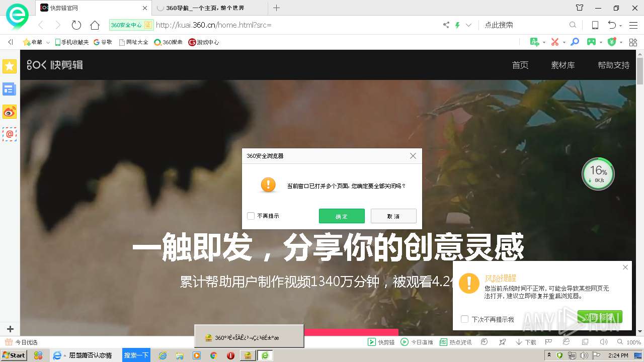Expand the translate extension dropdown arrow
The width and height of the screenshot is (644, 362).
click(544, 43)
